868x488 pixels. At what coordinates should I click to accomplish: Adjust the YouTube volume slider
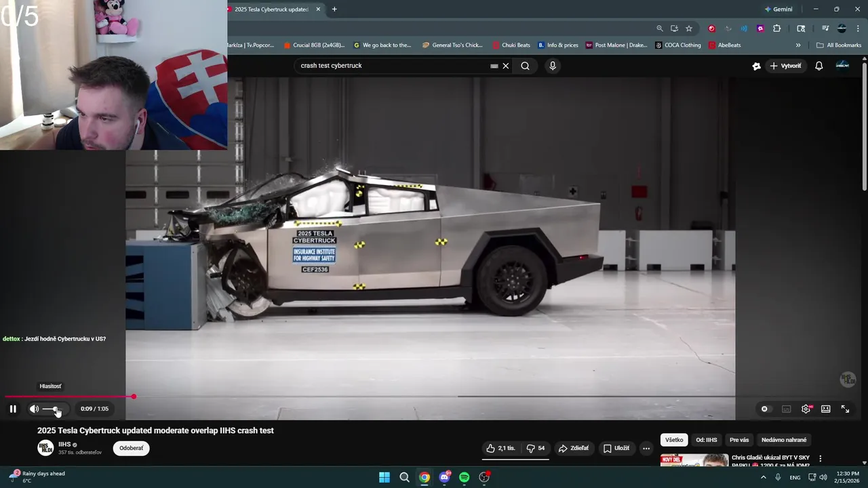click(52, 409)
